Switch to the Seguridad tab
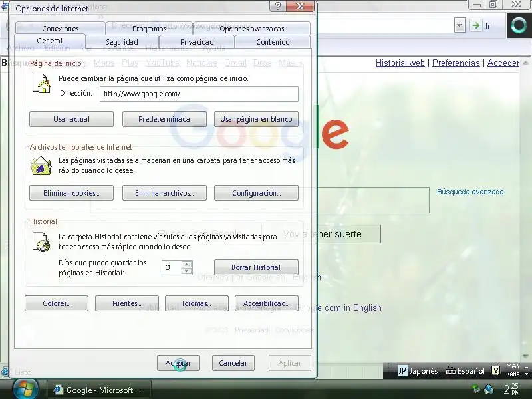The image size is (532, 399). [x=122, y=42]
